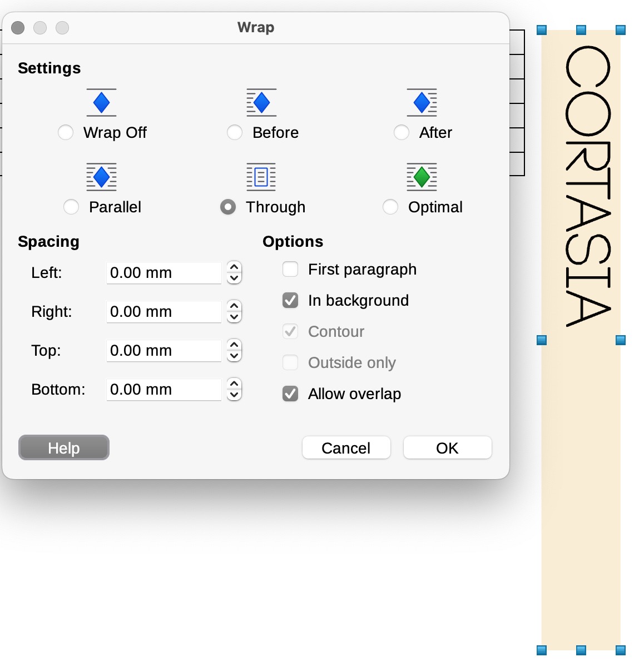Select the After radio button

(402, 132)
